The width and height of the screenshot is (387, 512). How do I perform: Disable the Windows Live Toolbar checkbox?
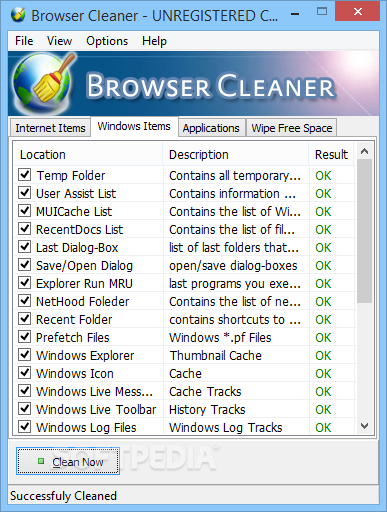(x=25, y=409)
